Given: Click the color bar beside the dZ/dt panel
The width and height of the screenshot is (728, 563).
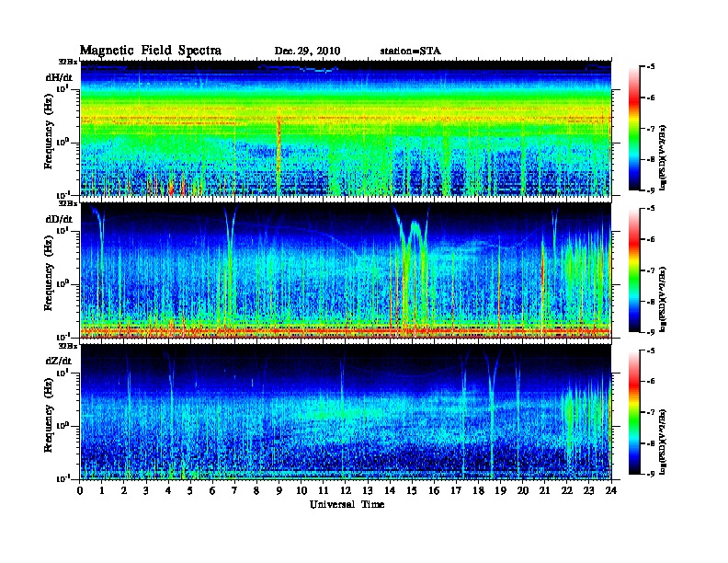Looking at the screenshot, I should pos(634,411).
